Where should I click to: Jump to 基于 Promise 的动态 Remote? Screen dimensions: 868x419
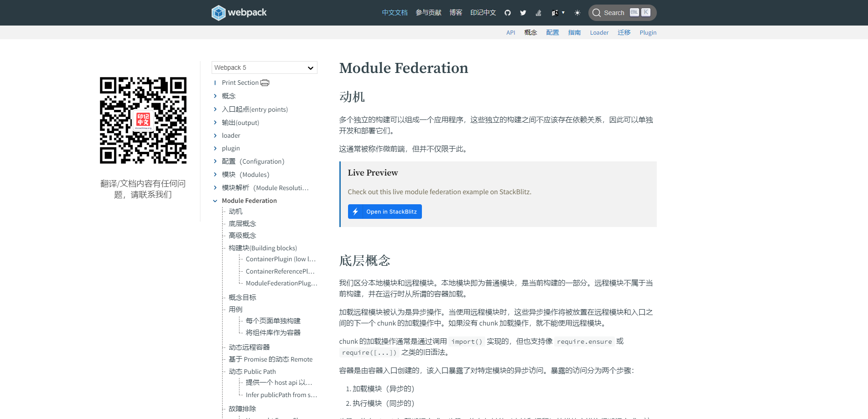pos(270,359)
